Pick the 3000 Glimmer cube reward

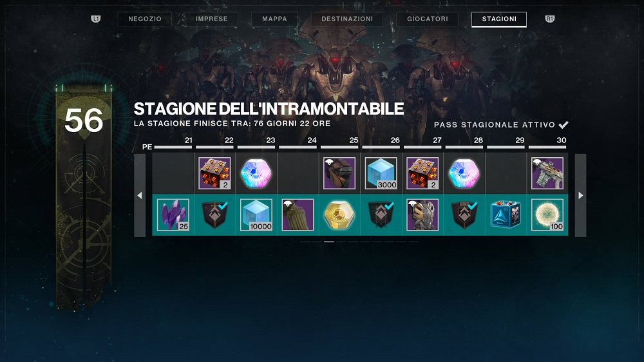(381, 173)
